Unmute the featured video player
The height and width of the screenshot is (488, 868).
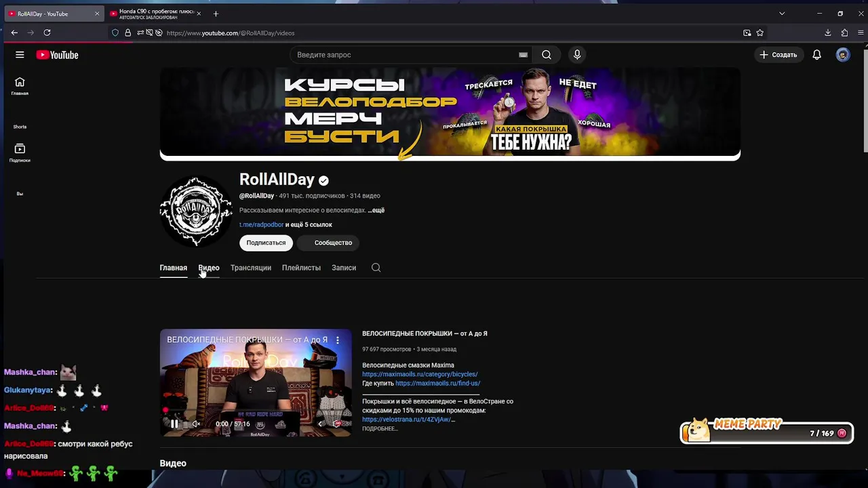196,424
